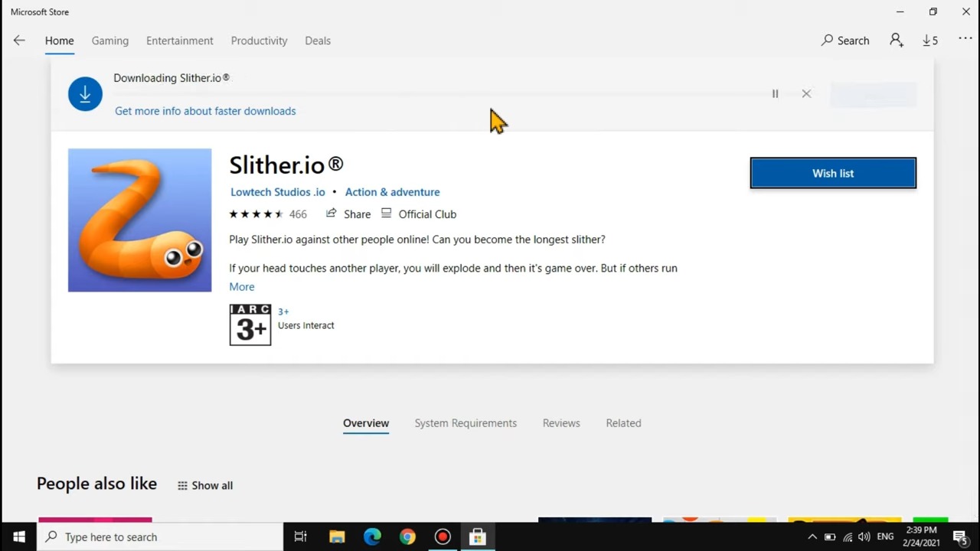Click the Slither.io® title text
This screenshot has height=551, width=980.
click(286, 165)
